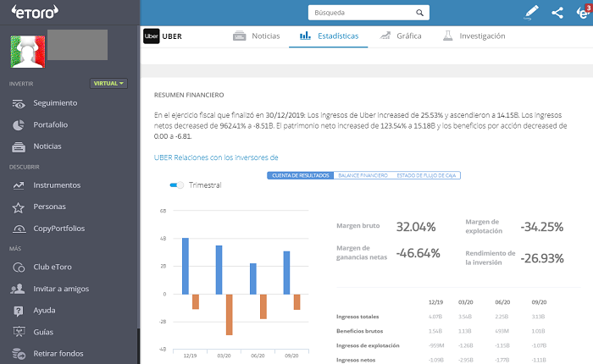
Task: Click the Noticias sidebar icon
Action: point(19,146)
